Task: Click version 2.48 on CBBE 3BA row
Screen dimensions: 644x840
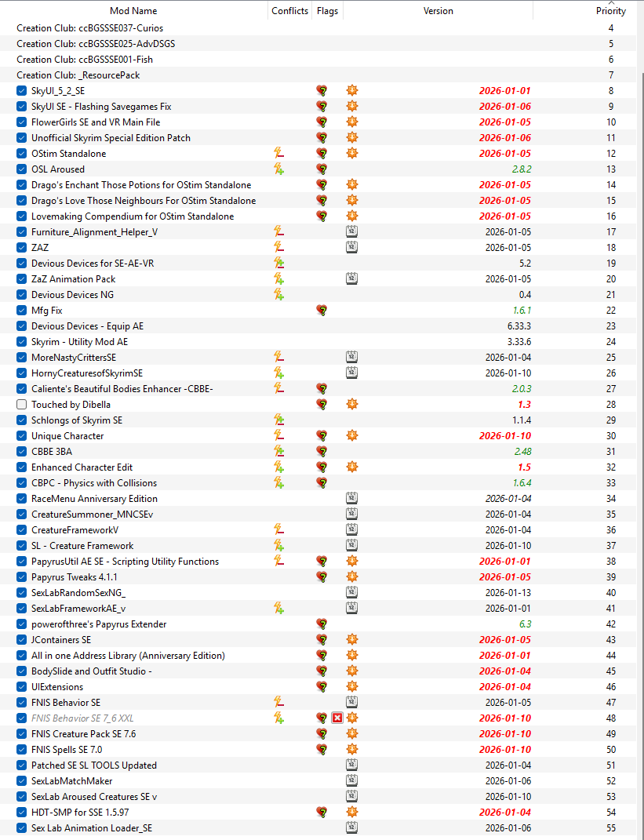Action: tap(523, 451)
